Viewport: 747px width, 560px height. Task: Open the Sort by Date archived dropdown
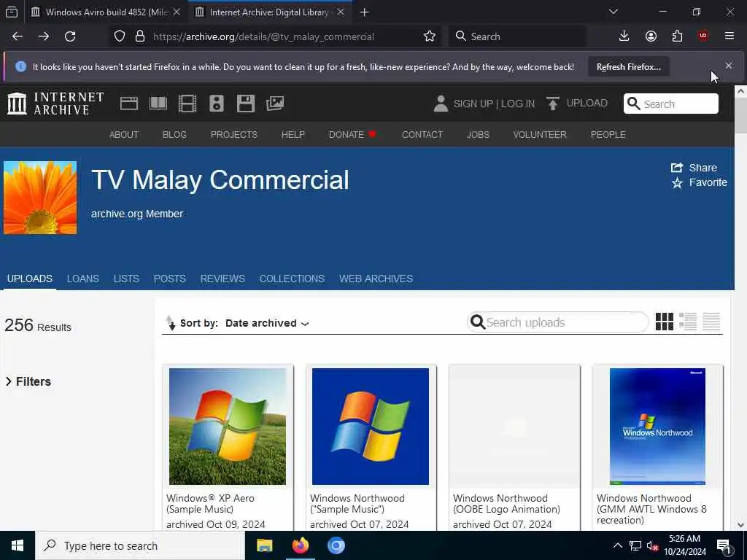[267, 323]
